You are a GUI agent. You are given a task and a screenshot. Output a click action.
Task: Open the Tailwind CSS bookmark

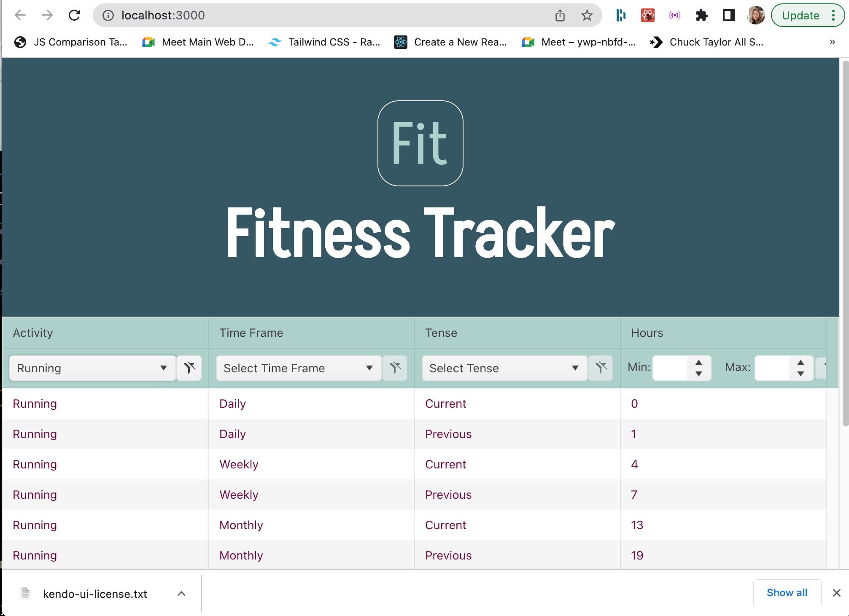pos(324,42)
